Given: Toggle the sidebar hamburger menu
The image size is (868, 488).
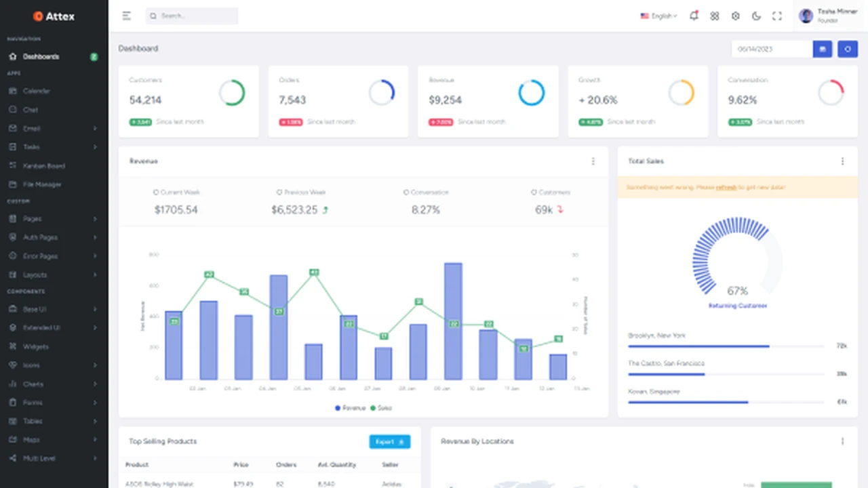Looking at the screenshot, I should (x=127, y=16).
